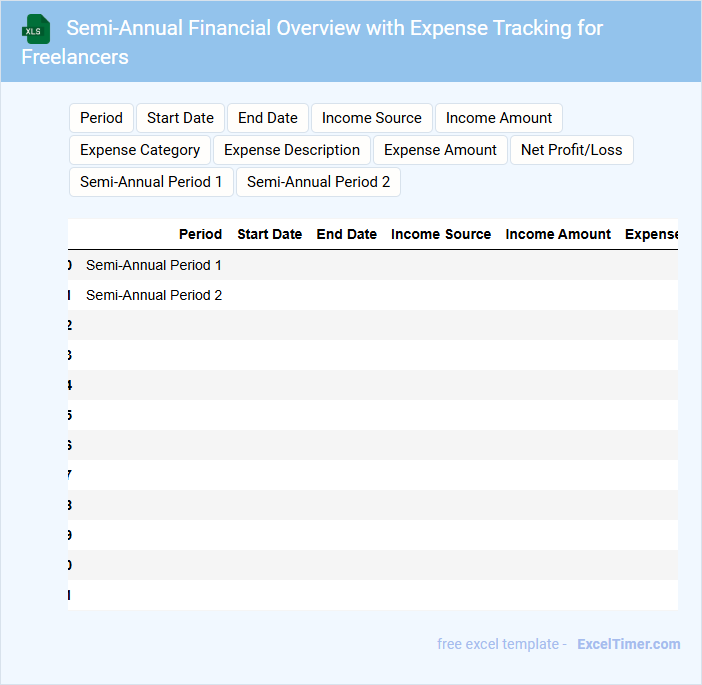Viewport: 702px width, 685px height.
Task: Select the Income Source tag
Action: pos(372,118)
